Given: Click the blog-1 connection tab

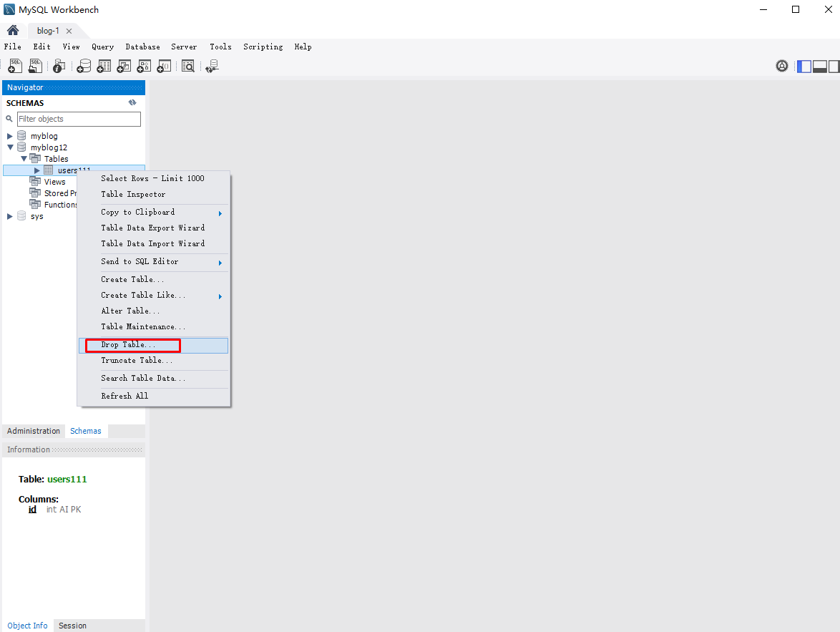Looking at the screenshot, I should coord(48,31).
